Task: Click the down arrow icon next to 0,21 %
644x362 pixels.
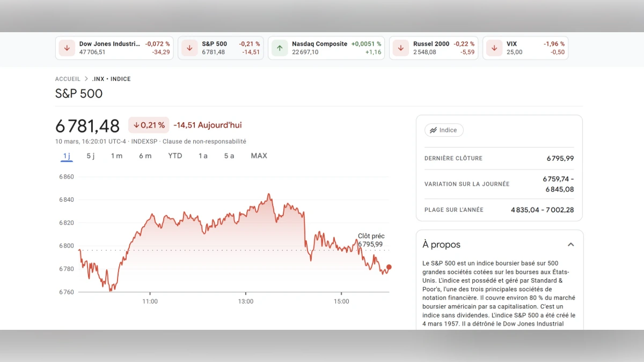Action: [x=136, y=124]
